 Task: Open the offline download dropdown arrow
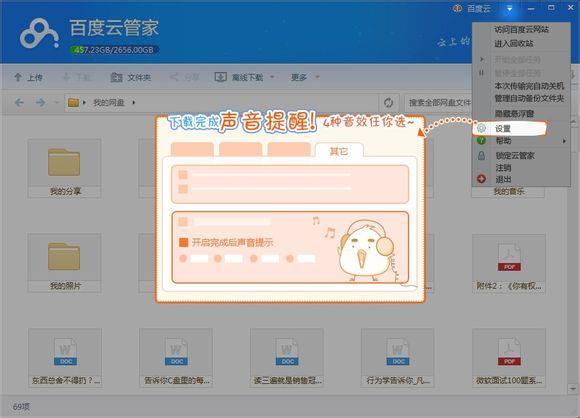pos(272,77)
